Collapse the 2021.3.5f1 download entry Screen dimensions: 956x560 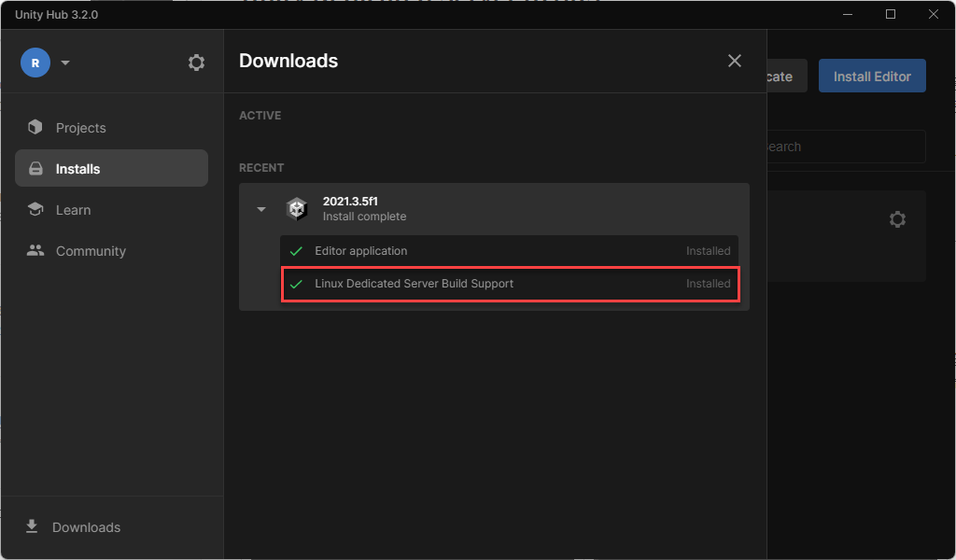[261, 209]
